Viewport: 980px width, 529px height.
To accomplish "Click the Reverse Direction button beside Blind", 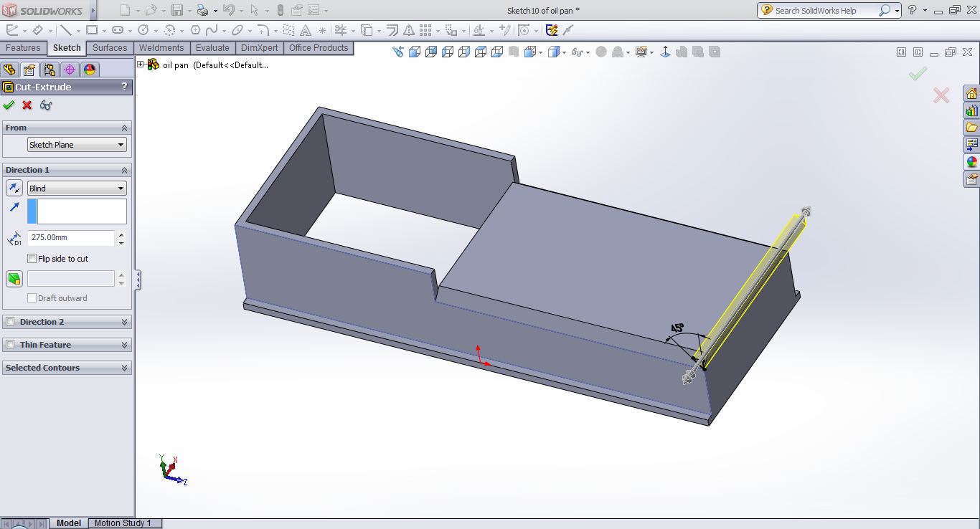I will pyautogui.click(x=14, y=188).
